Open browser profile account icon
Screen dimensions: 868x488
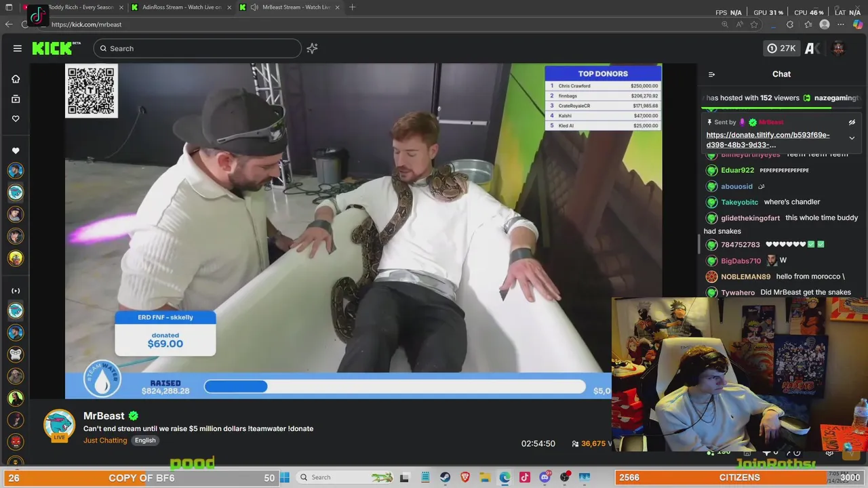click(825, 24)
